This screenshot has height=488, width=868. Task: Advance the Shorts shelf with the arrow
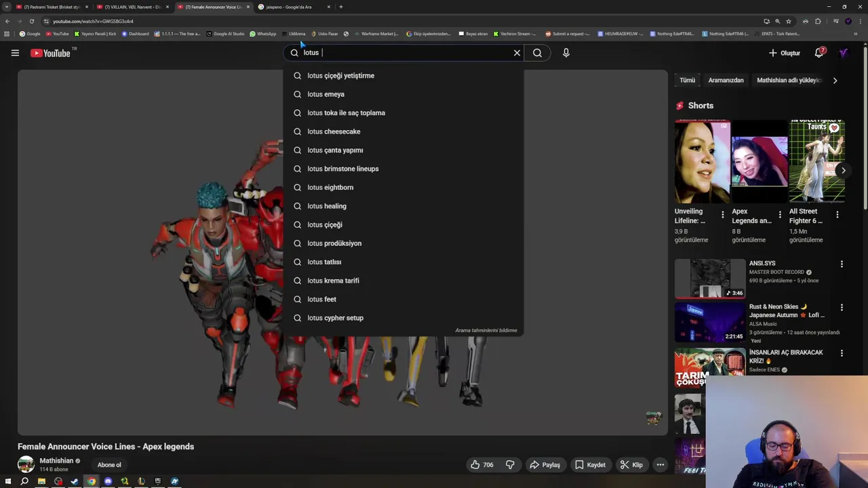click(x=844, y=171)
